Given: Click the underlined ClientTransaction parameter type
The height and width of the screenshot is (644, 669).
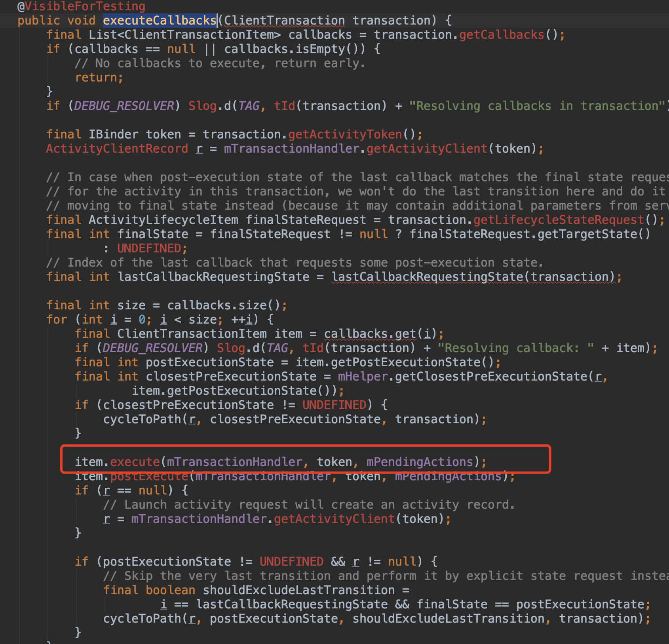Looking at the screenshot, I should [284, 20].
